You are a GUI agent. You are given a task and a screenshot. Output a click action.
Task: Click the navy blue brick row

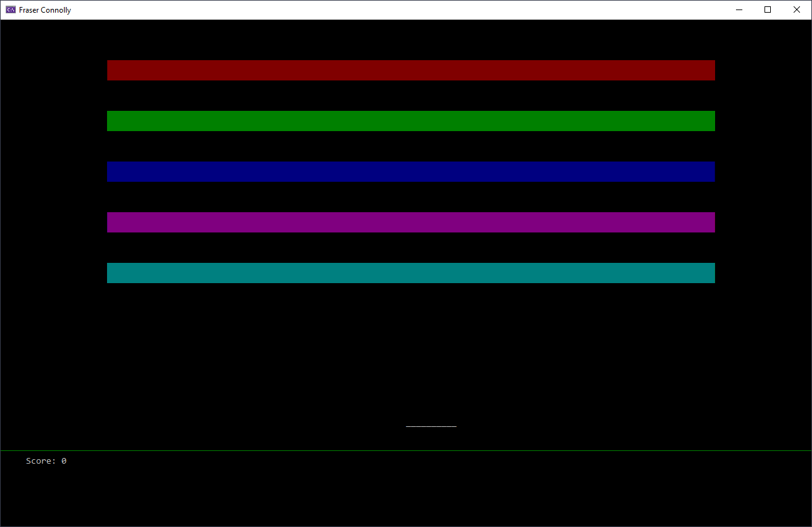coord(410,172)
